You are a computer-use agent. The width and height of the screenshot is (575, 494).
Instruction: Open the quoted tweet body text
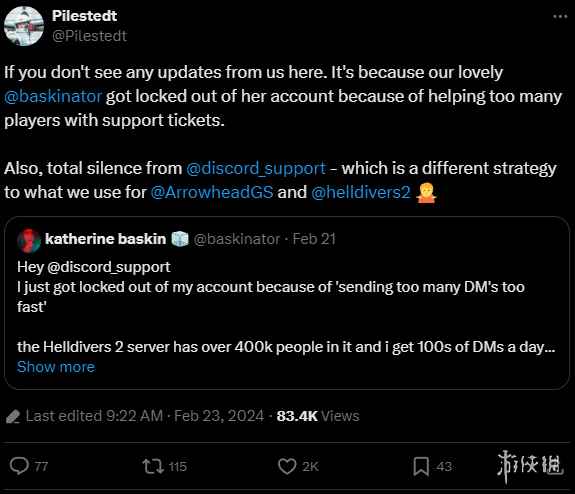tap(286, 307)
